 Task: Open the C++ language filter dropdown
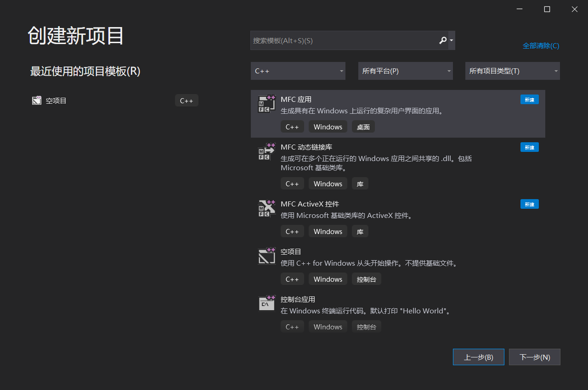point(298,71)
